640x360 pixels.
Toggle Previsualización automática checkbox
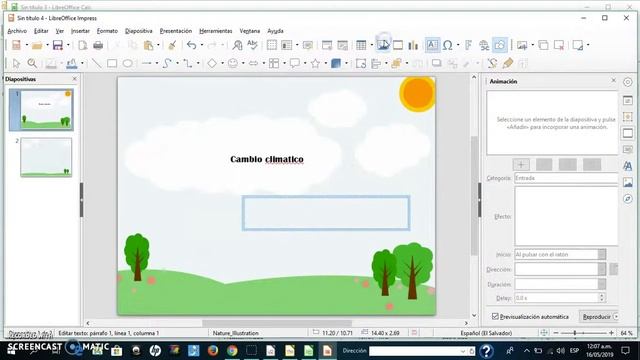pos(495,316)
